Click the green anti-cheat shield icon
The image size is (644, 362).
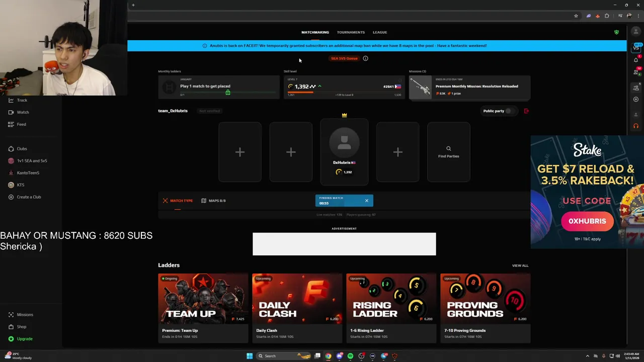616,32
